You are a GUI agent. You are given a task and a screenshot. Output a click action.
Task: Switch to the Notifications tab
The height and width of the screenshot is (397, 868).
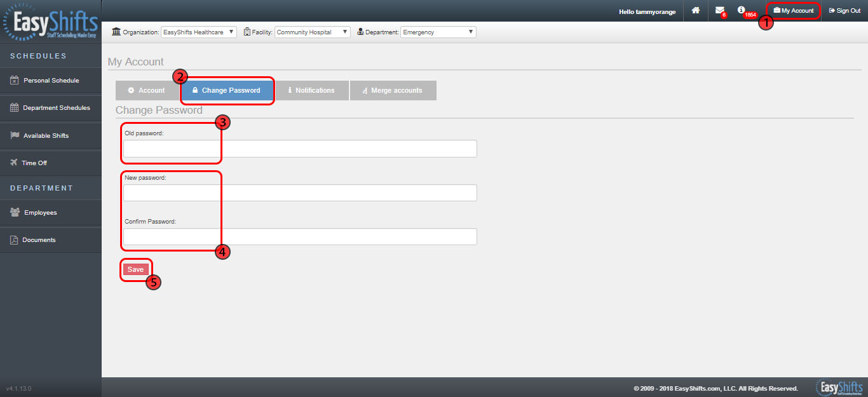(x=311, y=90)
